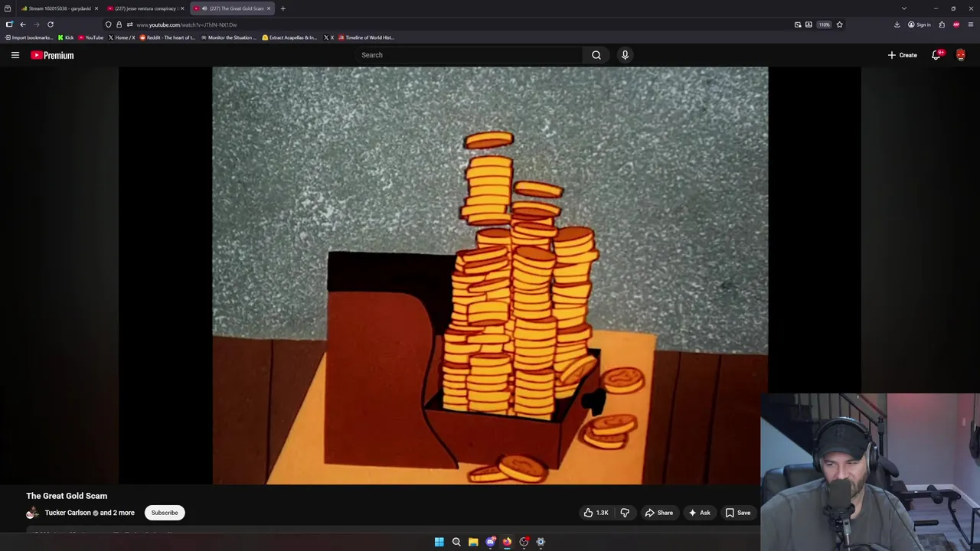Mute the playing tab's audio icon
Screen dimensions: 980x551
pos(204,8)
